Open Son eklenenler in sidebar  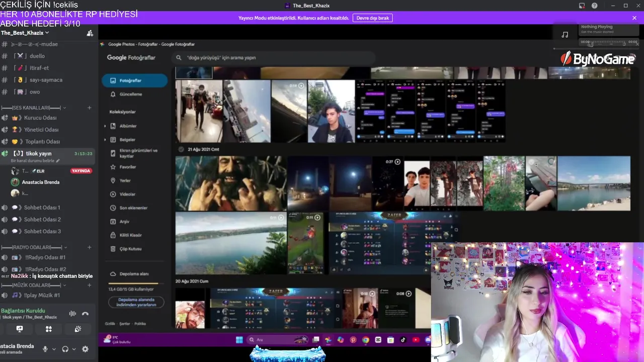click(x=134, y=208)
